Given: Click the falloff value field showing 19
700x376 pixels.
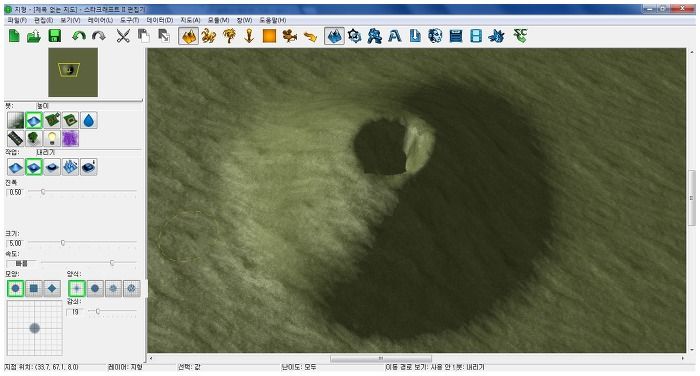Looking at the screenshot, I should pyautogui.click(x=75, y=312).
